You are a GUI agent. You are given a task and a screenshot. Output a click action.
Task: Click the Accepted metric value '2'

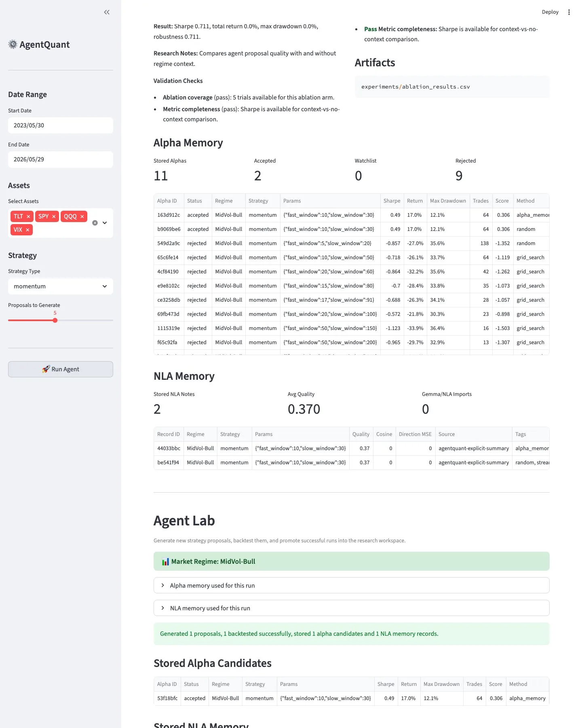tap(258, 176)
